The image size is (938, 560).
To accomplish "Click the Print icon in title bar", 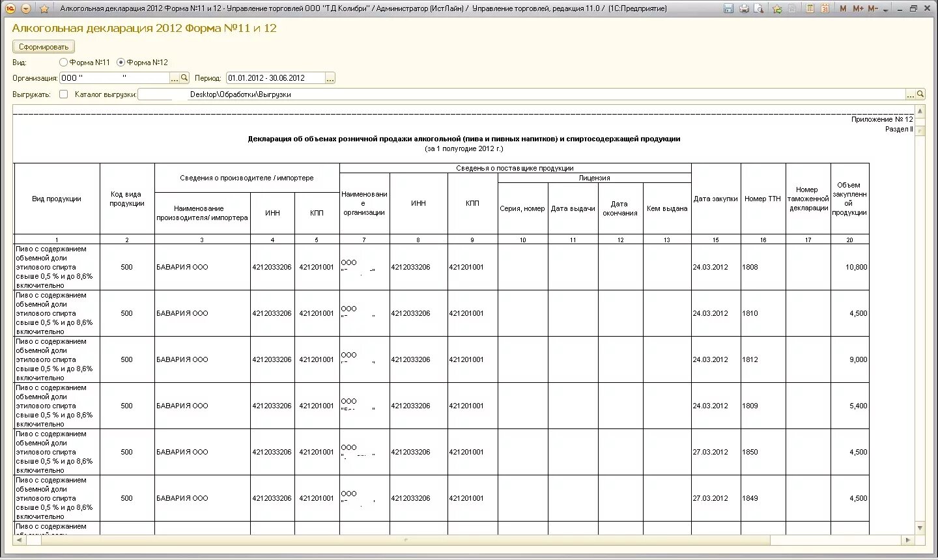I will [744, 8].
